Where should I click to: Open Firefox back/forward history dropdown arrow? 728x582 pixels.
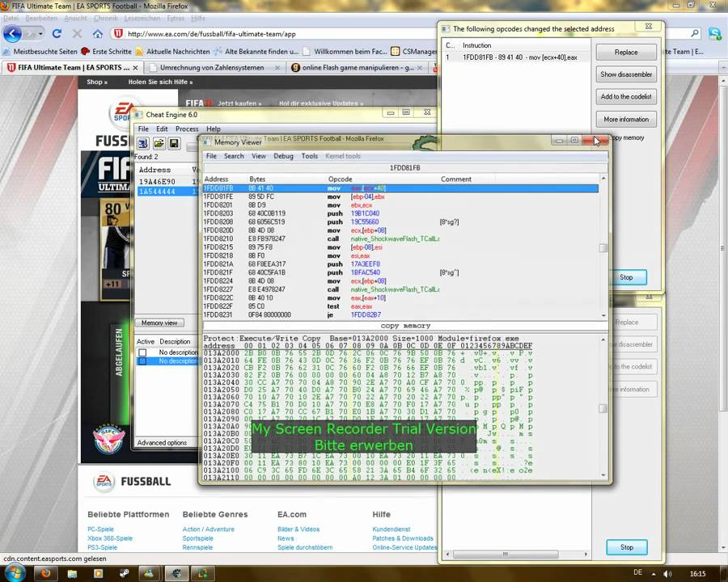point(40,34)
